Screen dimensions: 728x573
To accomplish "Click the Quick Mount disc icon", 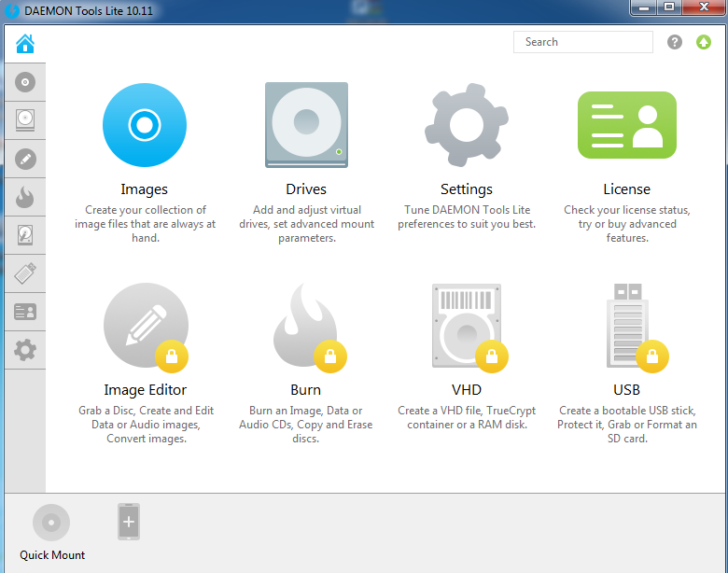I will (51, 523).
